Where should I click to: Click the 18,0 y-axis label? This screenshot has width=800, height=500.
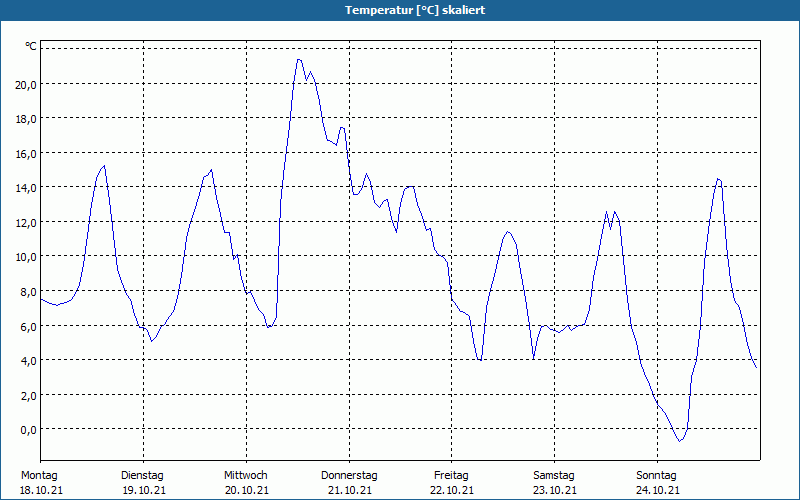pos(26,119)
